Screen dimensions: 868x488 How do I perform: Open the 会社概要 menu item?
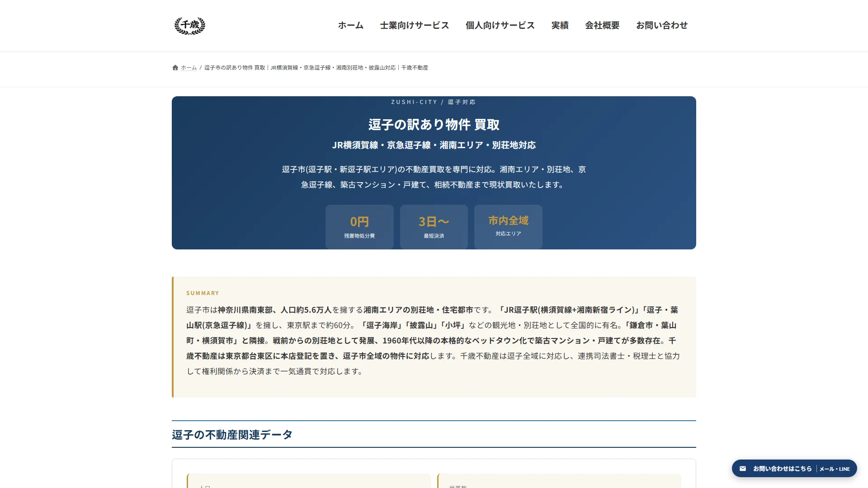(x=602, y=25)
